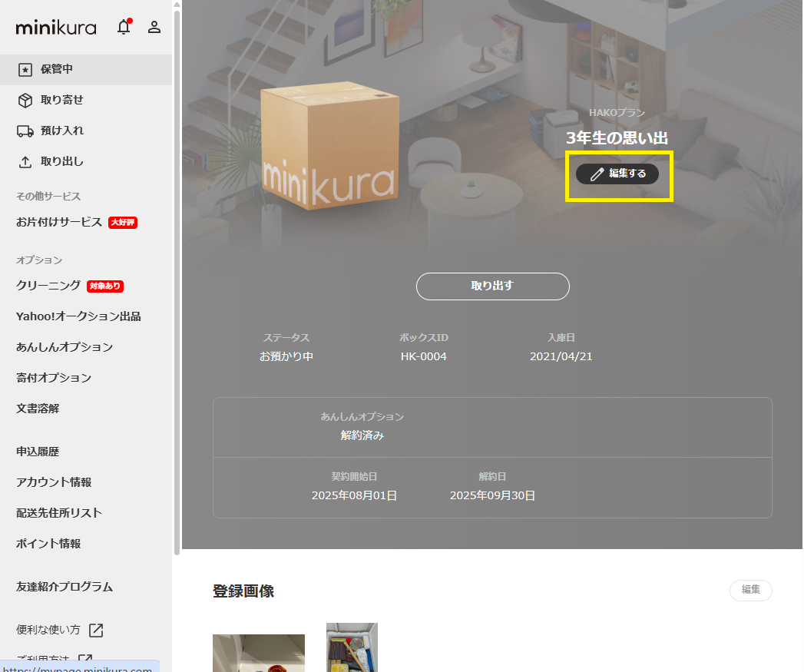The image size is (804, 672).
Task: Click the 預け入れ truck icon
Action: (x=25, y=131)
